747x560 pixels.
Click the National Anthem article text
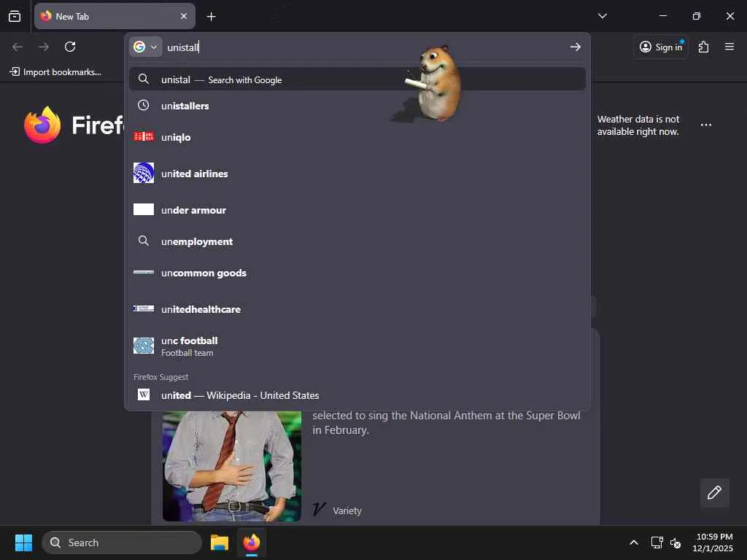coord(446,422)
